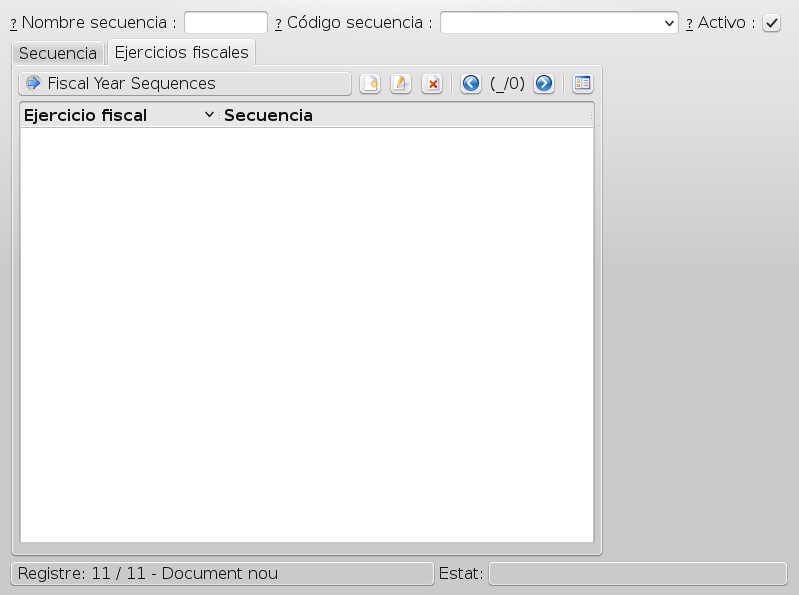The width and height of the screenshot is (799, 595).
Task: Click the Secuencia column header
Action: click(x=406, y=116)
